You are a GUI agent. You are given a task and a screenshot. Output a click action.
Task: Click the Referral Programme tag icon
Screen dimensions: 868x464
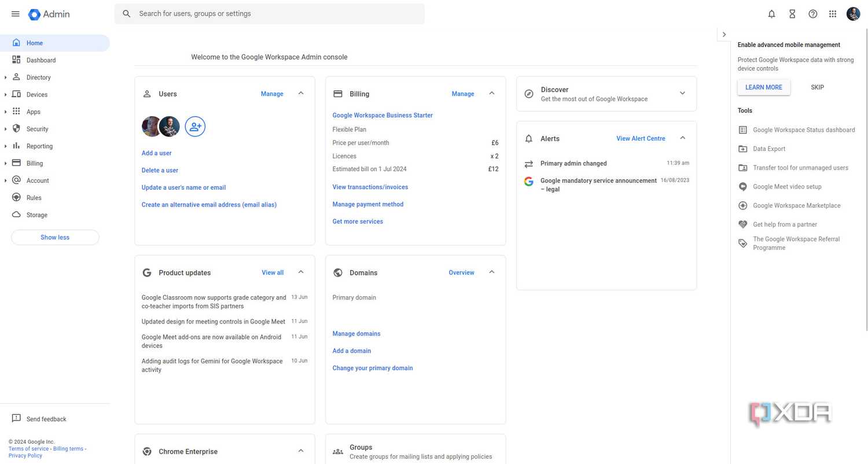(743, 243)
